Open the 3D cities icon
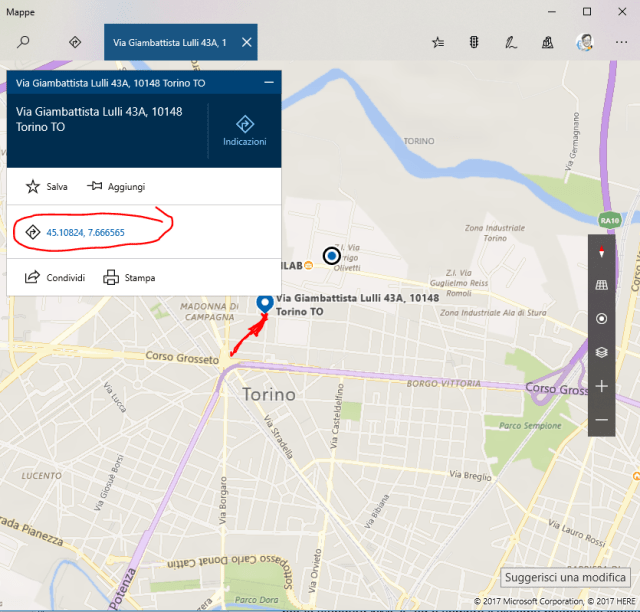This screenshot has height=612, width=640. (x=547, y=42)
